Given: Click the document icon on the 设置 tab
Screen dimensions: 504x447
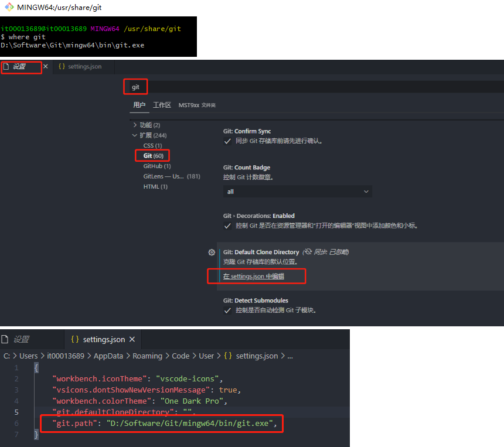Looking at the screenshot, I should 6,67.
